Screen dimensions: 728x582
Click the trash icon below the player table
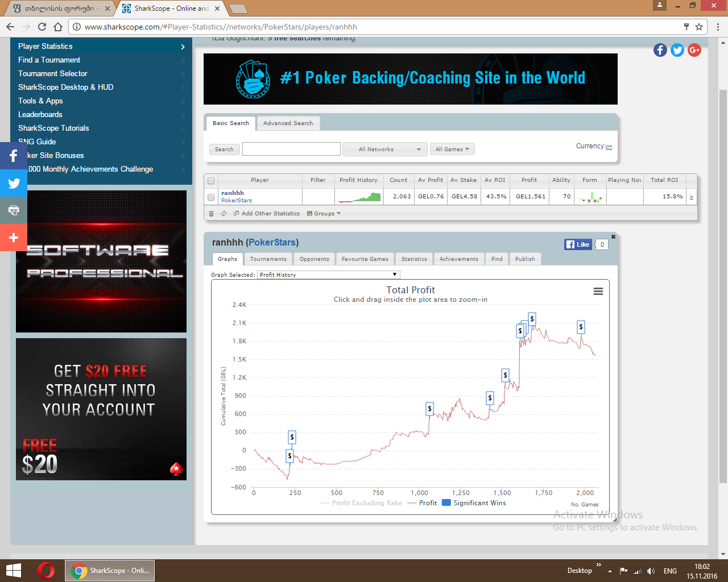point(211,214)
